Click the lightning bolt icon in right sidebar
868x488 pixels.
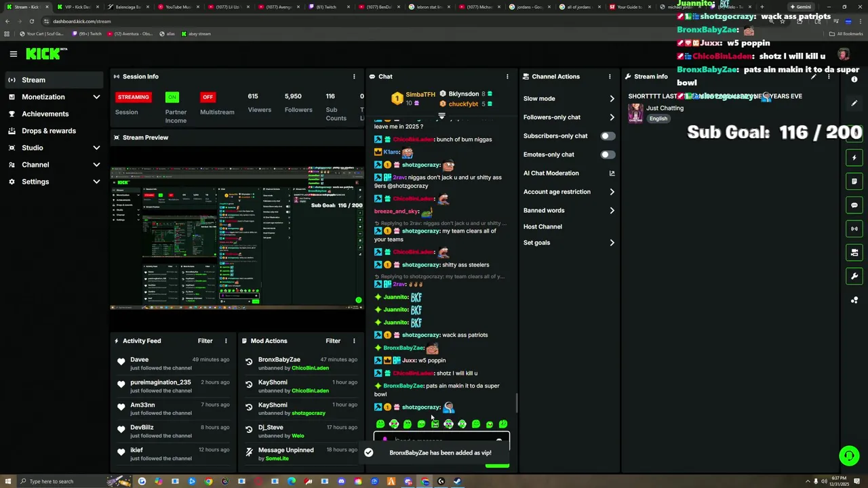click(854, 158)
